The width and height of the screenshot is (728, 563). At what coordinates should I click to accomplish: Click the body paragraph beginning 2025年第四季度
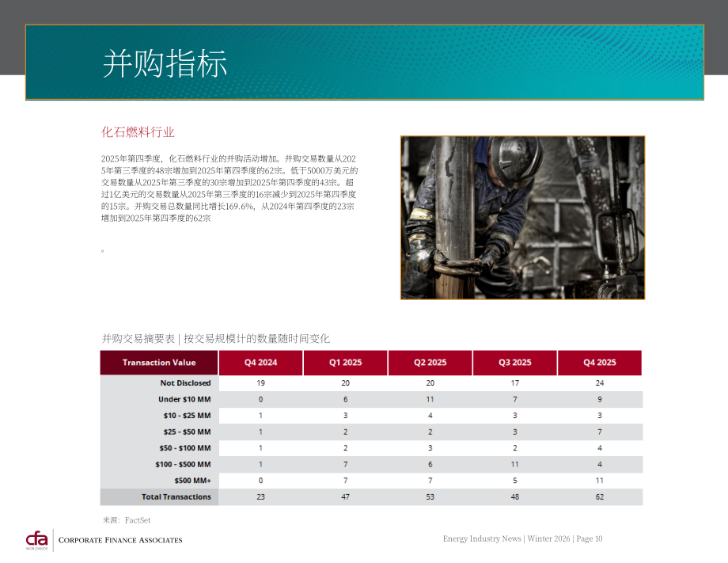[229, 188]
